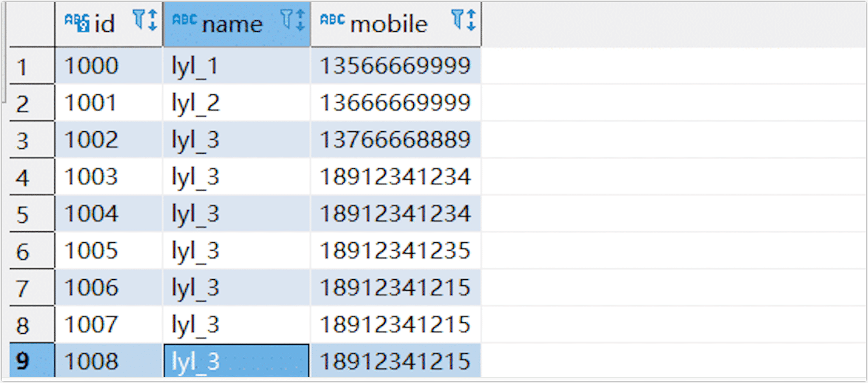868x383 pixels.
Task: Click mobile cell 13566669999
Action: tap(396, 66)
